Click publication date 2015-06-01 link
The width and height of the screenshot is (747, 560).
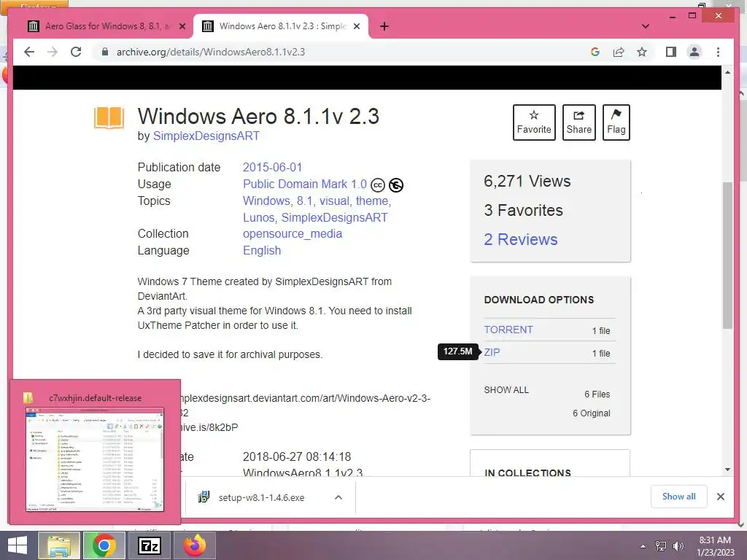[x=273, y=167]
